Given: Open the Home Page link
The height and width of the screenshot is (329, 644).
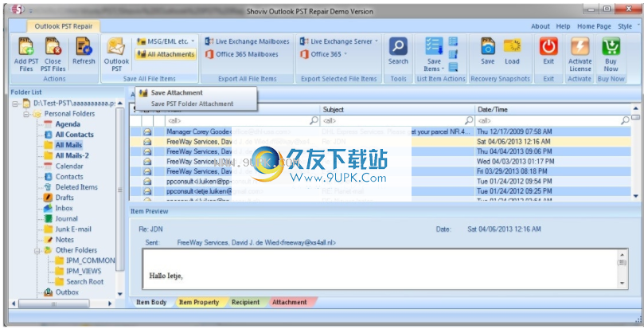Looking at the screenshot, I should pos(594,26).
